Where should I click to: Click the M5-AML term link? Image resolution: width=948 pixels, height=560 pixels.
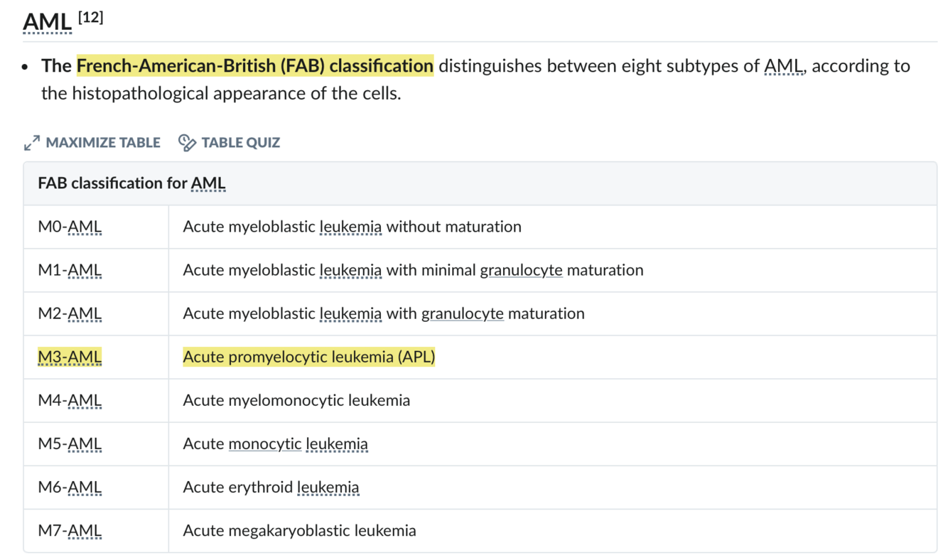70,443
